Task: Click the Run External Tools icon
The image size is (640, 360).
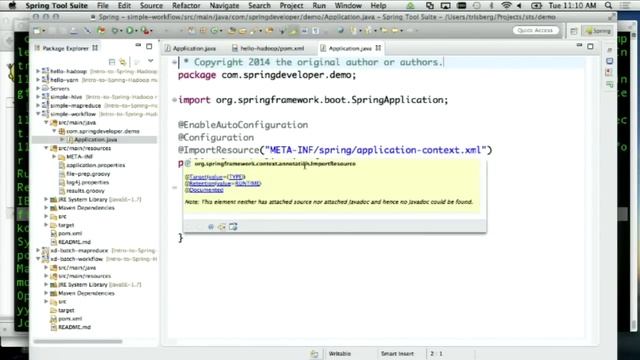Action: tap(144, 31)
